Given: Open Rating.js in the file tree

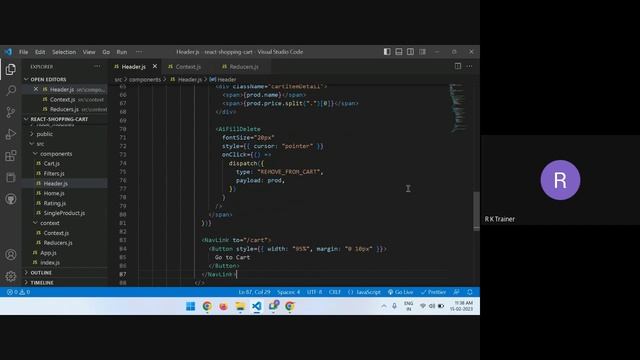Looking at the screenshot, I should point(55,203).
